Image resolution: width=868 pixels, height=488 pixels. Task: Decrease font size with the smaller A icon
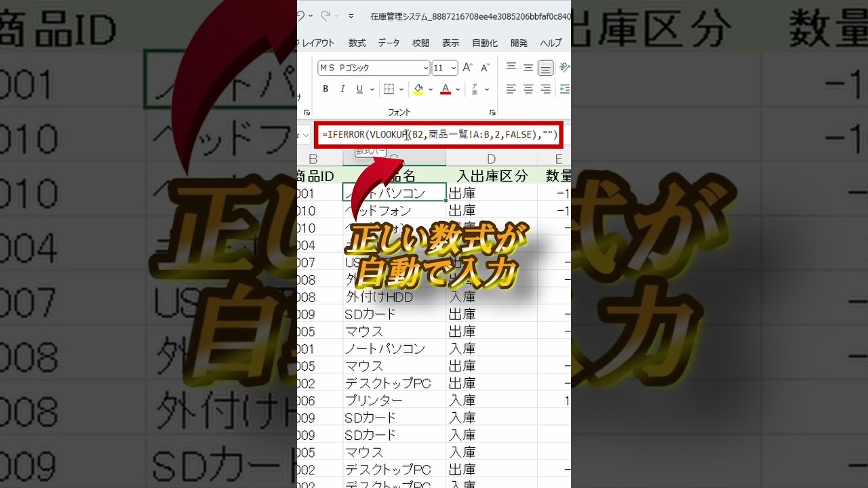pos(485,68)
